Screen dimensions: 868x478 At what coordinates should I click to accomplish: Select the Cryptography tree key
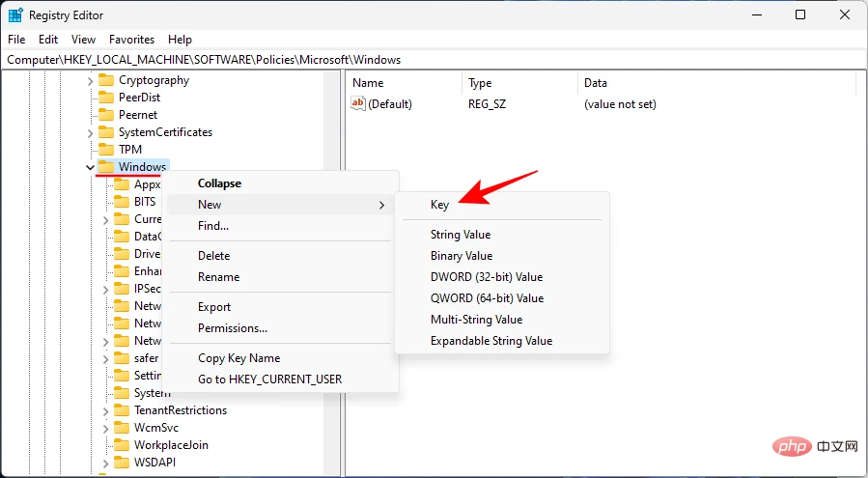point(154,80)
